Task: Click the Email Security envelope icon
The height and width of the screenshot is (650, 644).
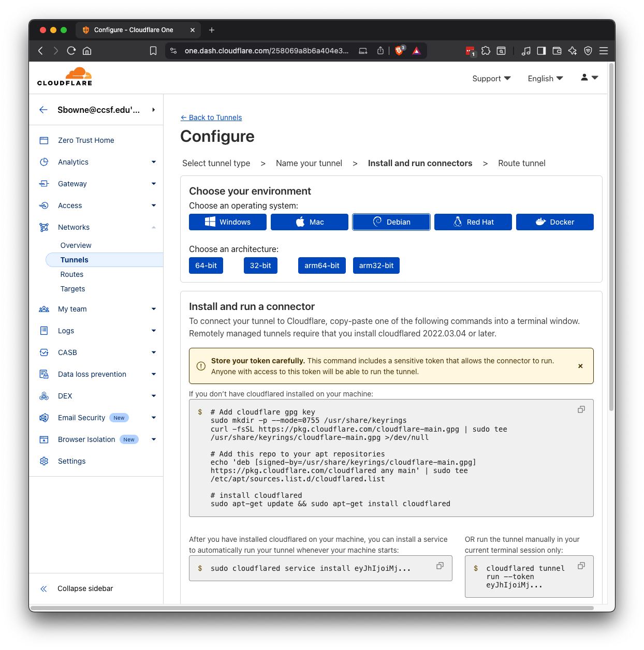Action: pos(44,418)
